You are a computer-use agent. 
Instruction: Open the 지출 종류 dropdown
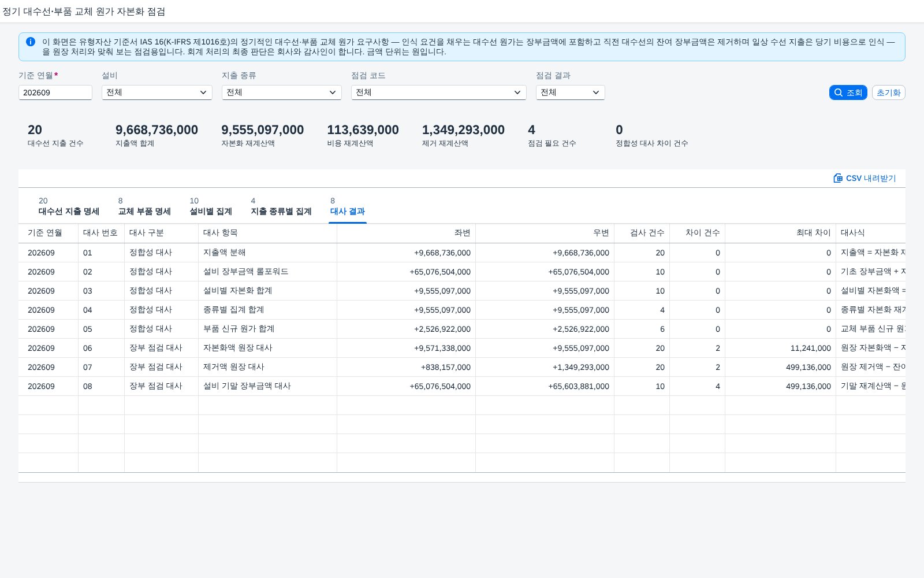click(x=282, y=92)
